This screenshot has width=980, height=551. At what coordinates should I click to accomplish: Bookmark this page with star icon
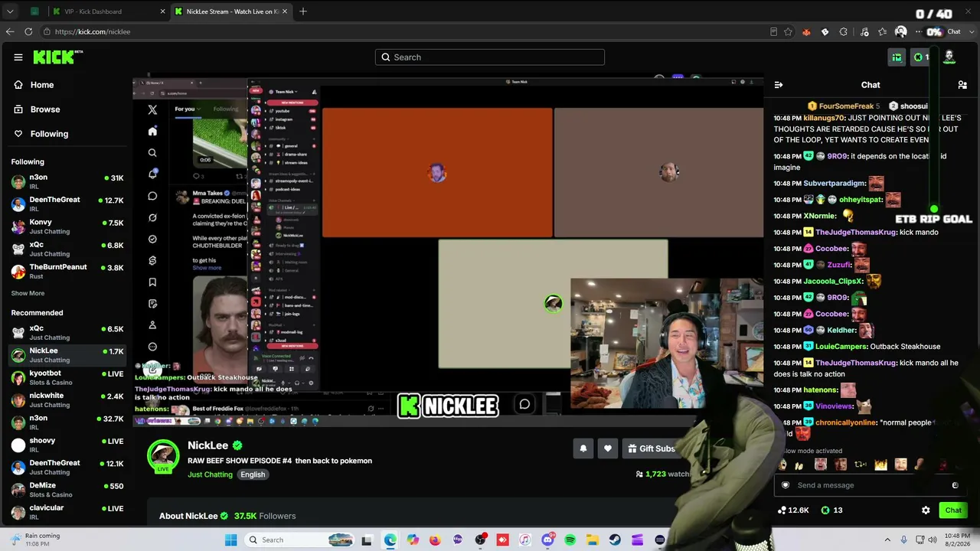(x=788, y=31)
